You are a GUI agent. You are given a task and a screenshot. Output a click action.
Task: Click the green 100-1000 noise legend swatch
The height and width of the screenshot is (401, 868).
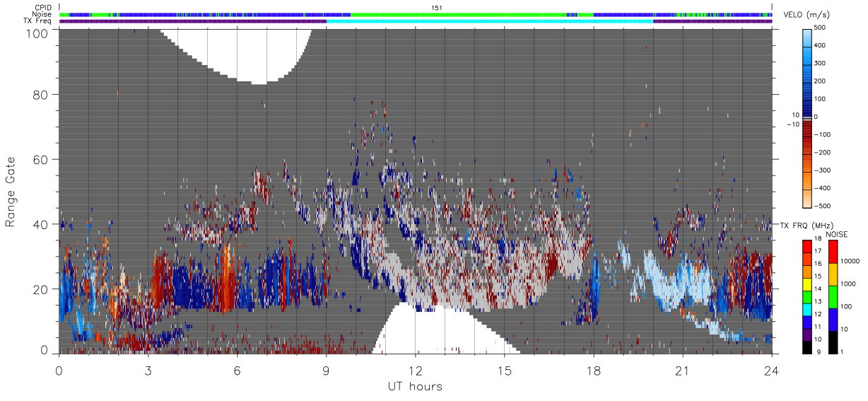tap(833, 296)
